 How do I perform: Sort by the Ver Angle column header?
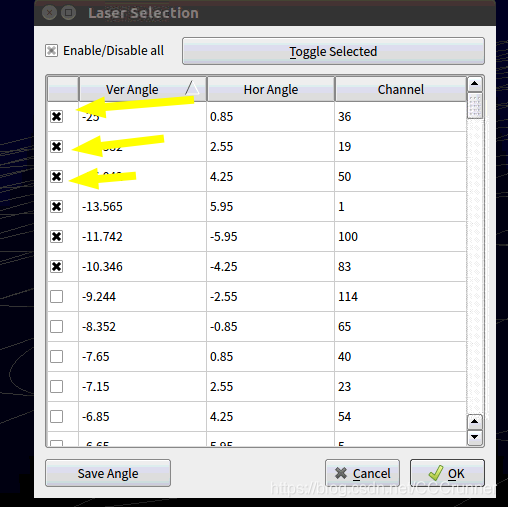pos(143,89)
